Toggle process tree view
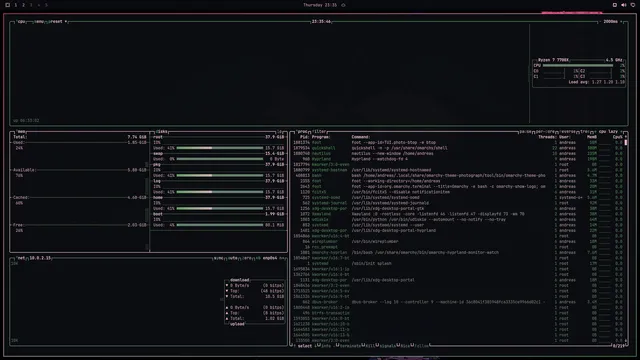The width and height of the screenshot is (640, 360). [x=585, y=132]
